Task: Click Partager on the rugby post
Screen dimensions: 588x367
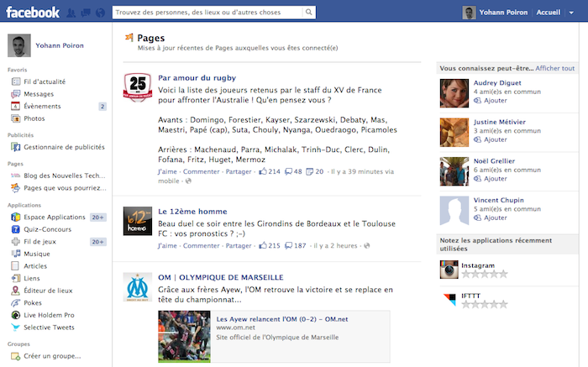Action: [239, 171]
